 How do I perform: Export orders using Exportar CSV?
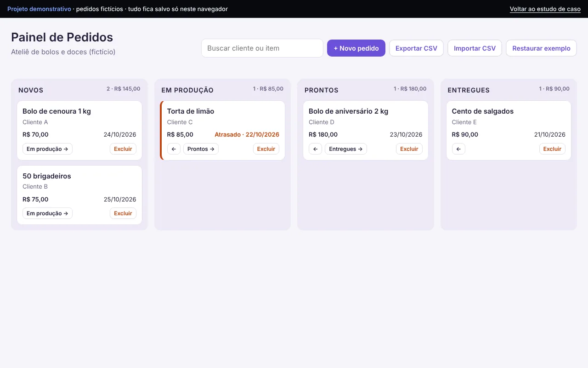coord(416,48)
